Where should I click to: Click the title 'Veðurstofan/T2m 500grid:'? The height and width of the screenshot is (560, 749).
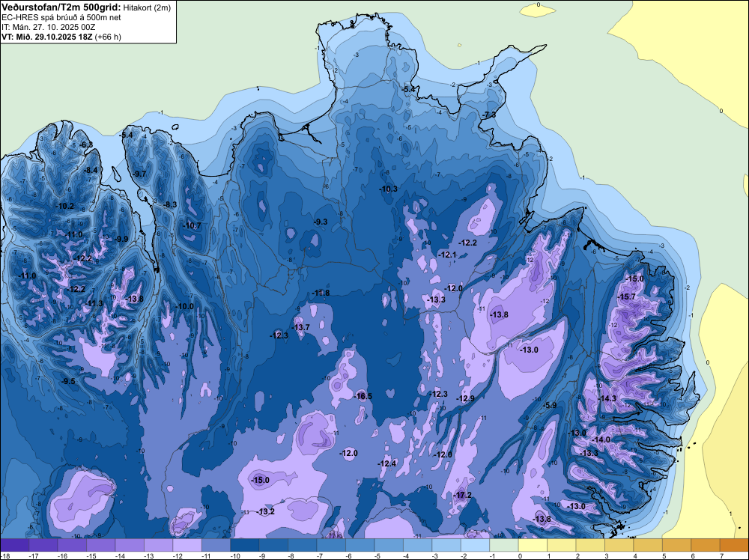(61, 7)
